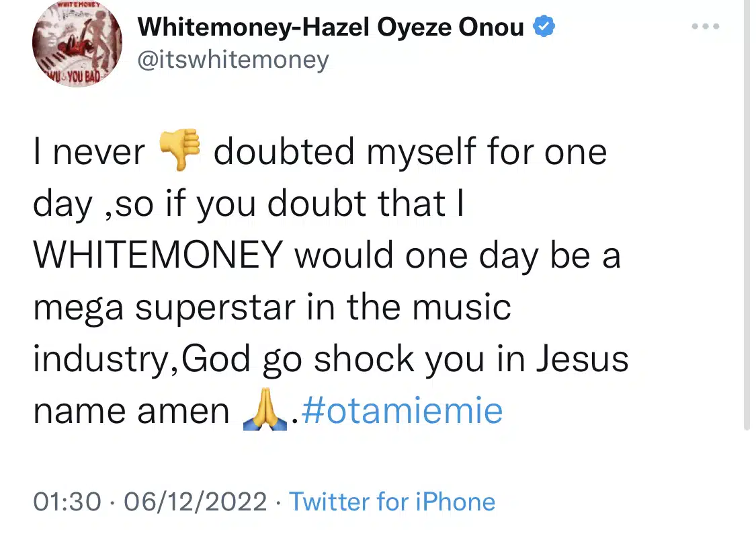Click the 06/12/2022 tweet date
This screenshot has width=756, height=534.
tap(196, 502)
